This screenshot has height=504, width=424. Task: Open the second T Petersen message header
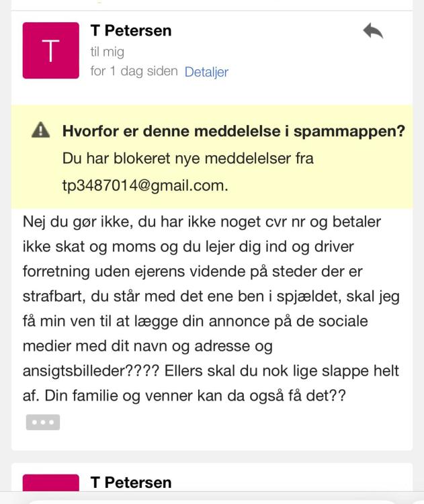[131, 482]
